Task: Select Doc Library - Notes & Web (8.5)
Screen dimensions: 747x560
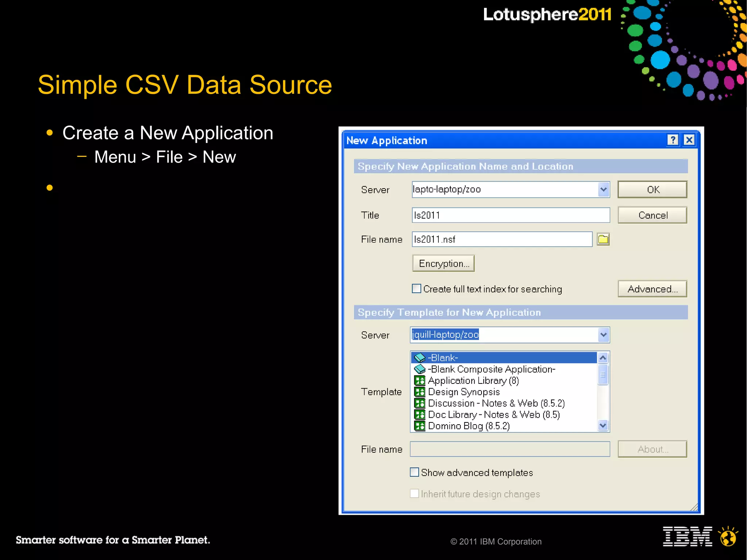Action: [x=504, y=414]
